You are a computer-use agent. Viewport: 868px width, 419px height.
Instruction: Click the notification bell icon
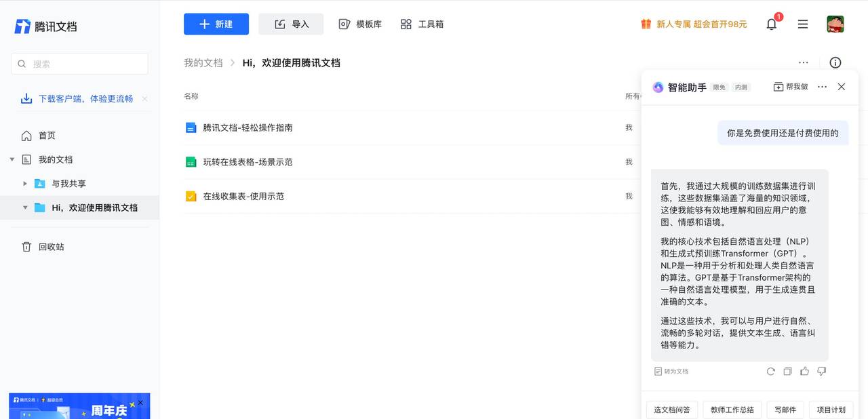(771, 23)
